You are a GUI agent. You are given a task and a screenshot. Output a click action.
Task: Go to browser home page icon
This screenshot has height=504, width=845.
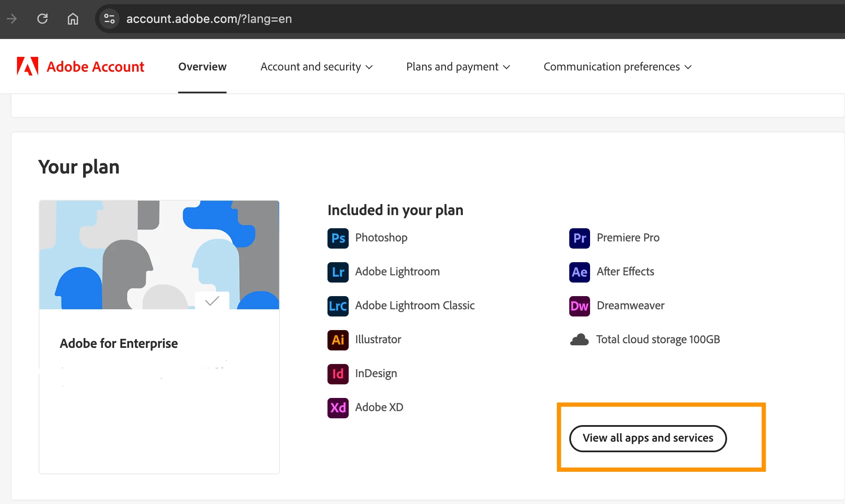[x=73, y=19]
